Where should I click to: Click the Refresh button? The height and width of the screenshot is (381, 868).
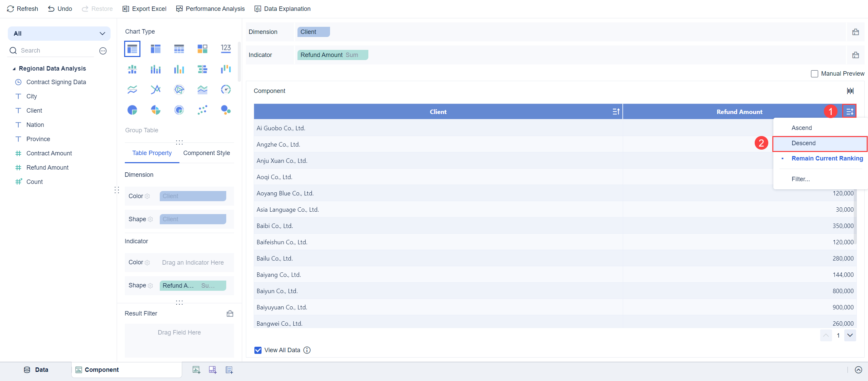click(x=22, y=9)
